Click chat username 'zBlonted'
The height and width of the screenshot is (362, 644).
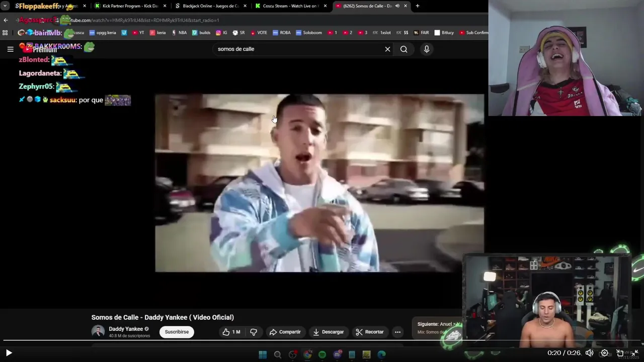tap(34, 60)
